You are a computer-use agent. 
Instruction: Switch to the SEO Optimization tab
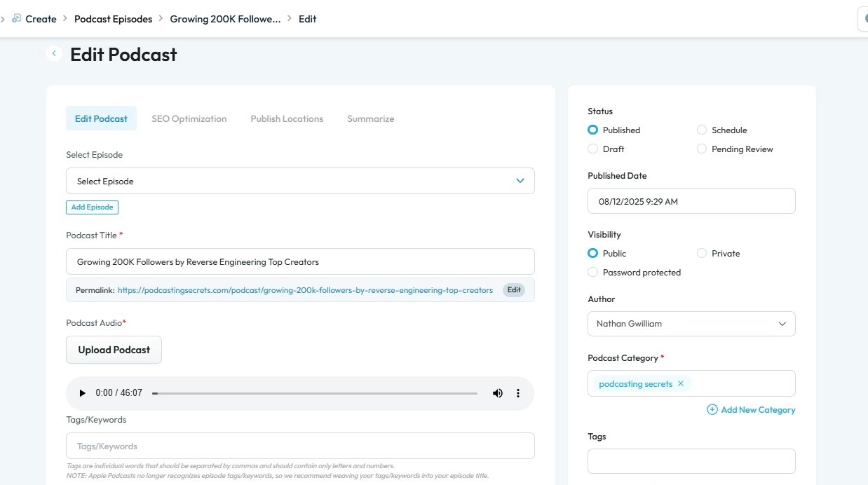pyautogui.click(x=189, y=119)
